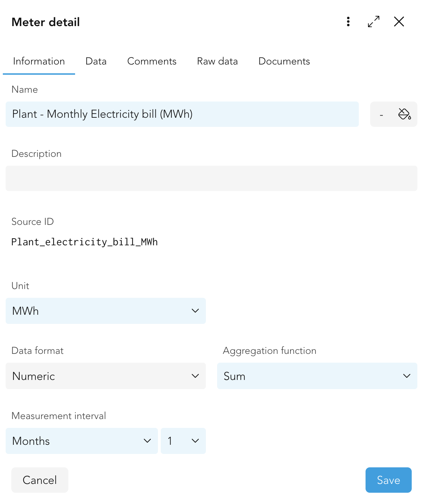Click the Aggregation function label
The image size is (423, 504).
click(270, 351)
